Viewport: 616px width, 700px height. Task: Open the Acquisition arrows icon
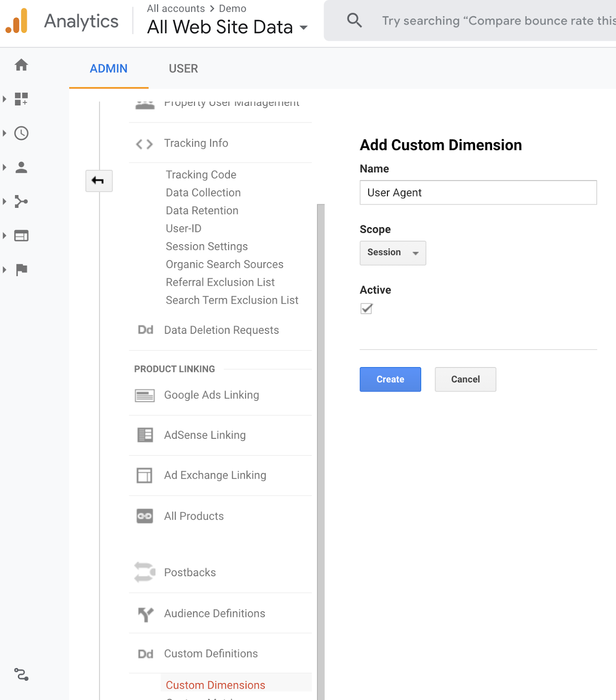click(x=21, y=201)
